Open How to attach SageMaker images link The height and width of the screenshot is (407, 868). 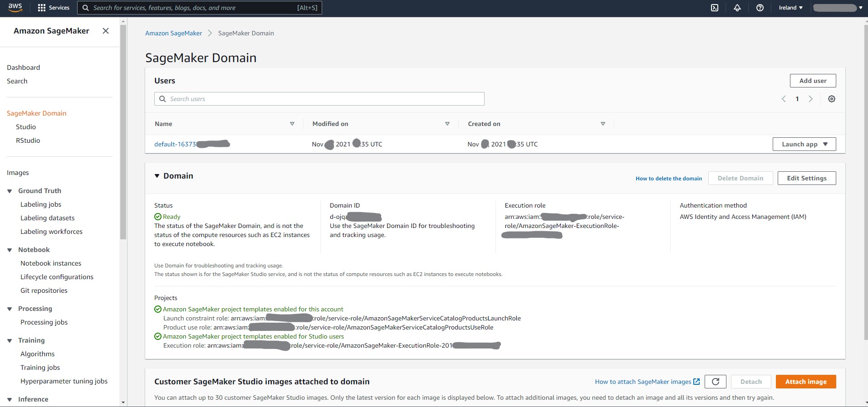point(647,382)
